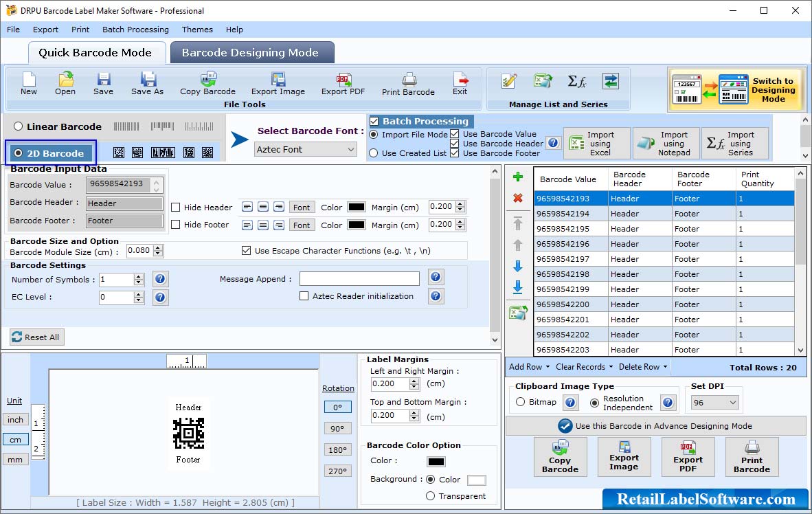
Task: Select Use Created List option
Action: pos(374,153)
